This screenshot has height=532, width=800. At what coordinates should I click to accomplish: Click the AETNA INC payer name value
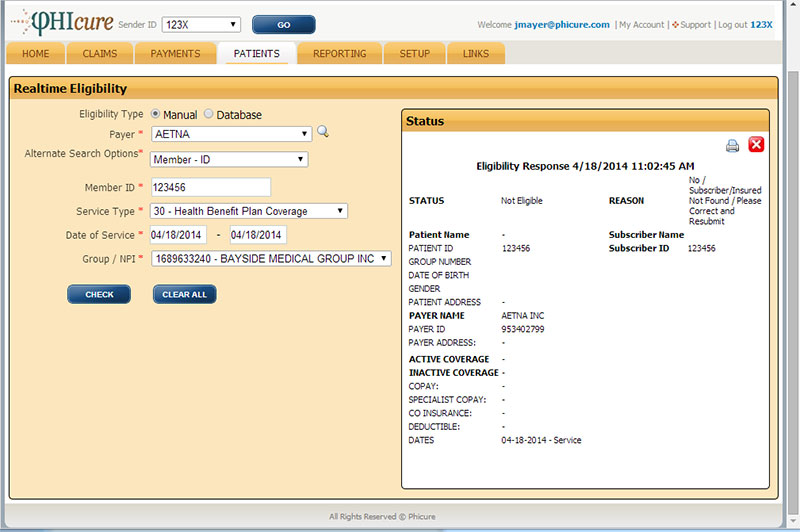tap(522, 316)
